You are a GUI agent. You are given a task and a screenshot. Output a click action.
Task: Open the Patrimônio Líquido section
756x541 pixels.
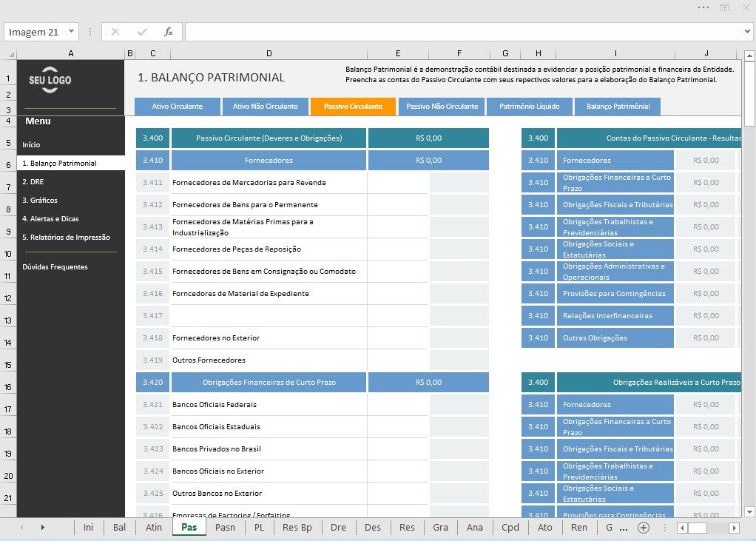point(530,107)
